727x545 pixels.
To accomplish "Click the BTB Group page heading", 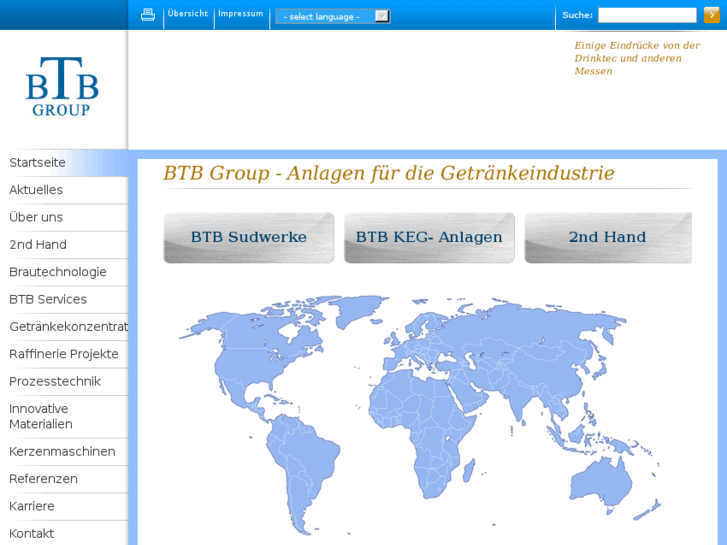I will point(389,173).
